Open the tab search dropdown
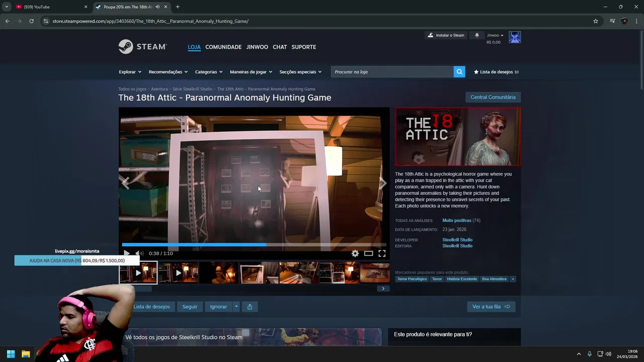Image resolution: width=644 pixels, height=362 pixels. click(x=7, y=7)
